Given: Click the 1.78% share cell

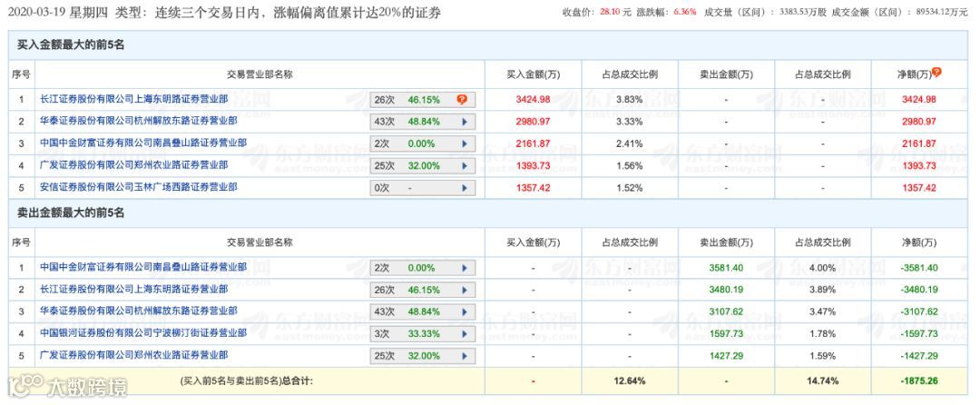Looking at the screenshot, I should (822, 334).
